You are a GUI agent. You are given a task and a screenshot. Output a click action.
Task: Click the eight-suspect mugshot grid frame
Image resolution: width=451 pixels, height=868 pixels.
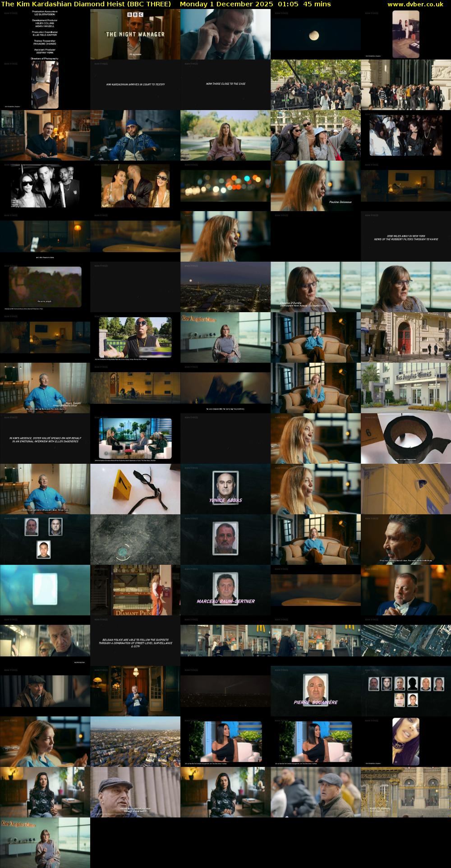(405, 691)
